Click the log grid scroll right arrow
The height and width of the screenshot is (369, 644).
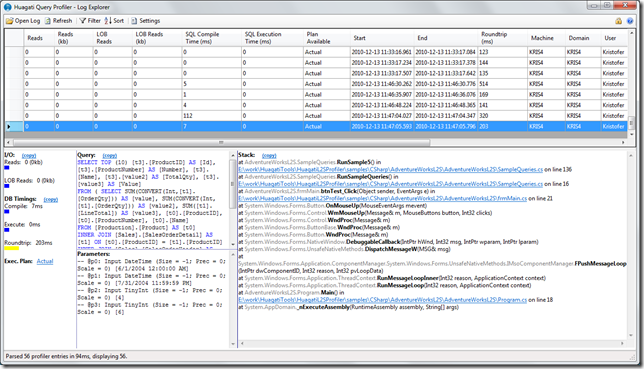tap(623, 143)
